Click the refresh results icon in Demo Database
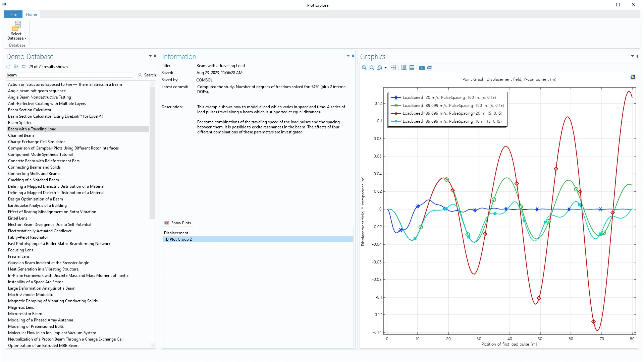This screenshot has width=644, height=362. pyautogui.click(x=8, y=67)
